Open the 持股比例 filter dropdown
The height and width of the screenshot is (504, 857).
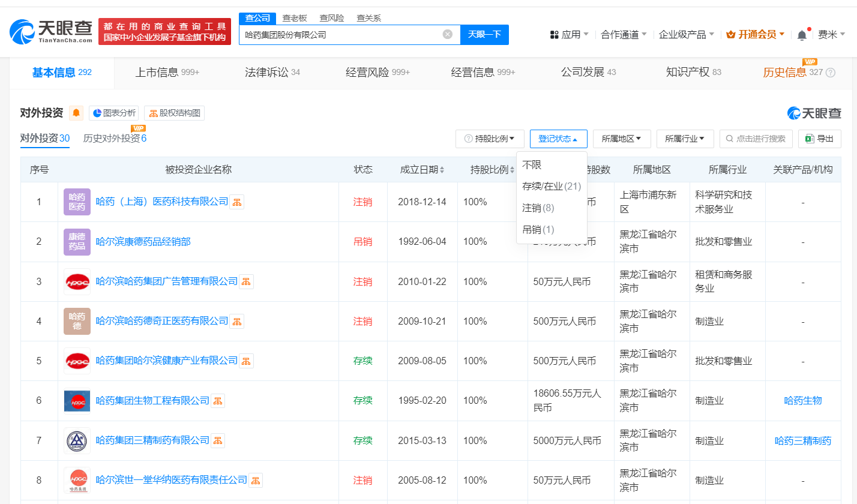490,139
